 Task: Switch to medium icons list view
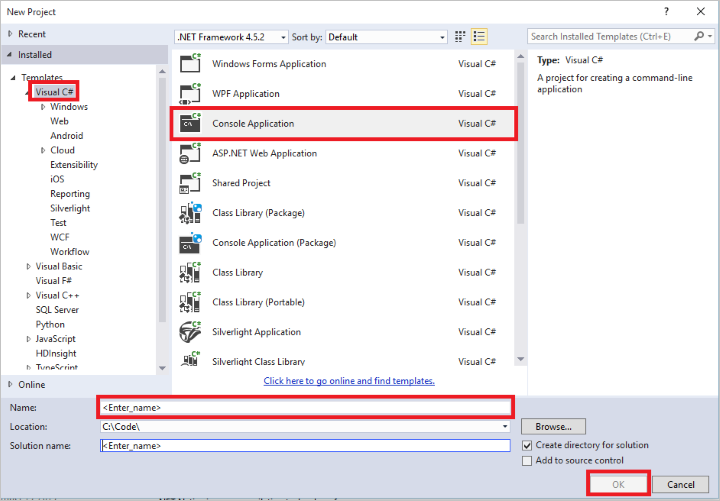click(x=479, y=37)
